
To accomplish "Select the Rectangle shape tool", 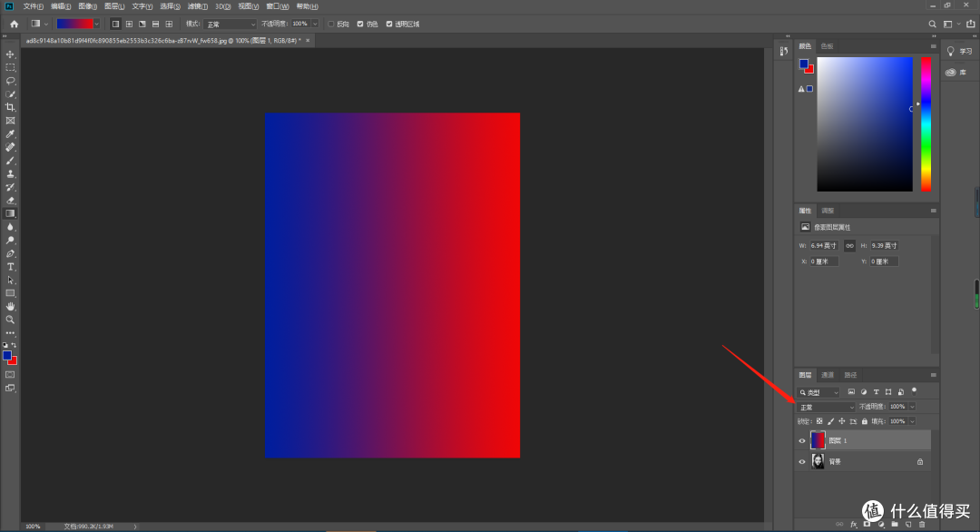I will pos(10,293).
